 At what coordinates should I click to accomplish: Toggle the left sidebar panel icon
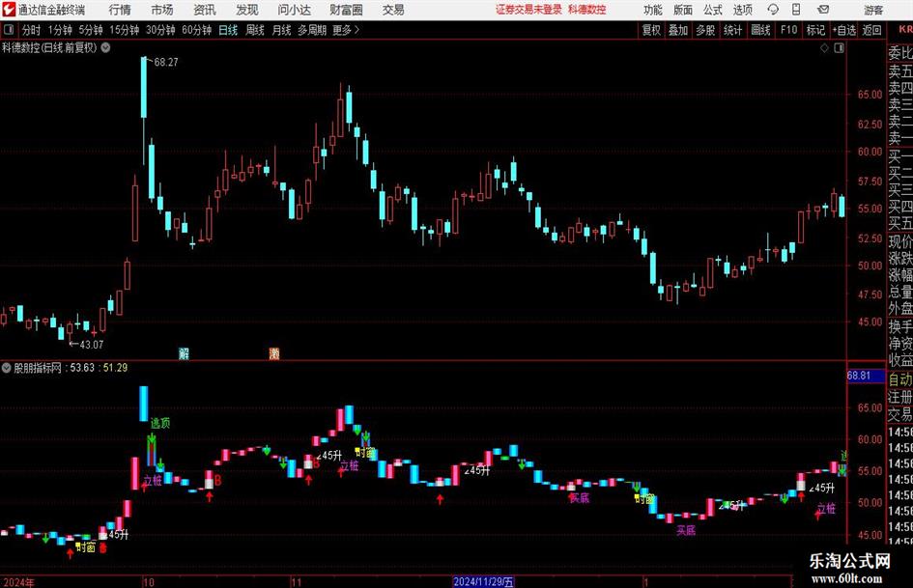click(9, 30)
